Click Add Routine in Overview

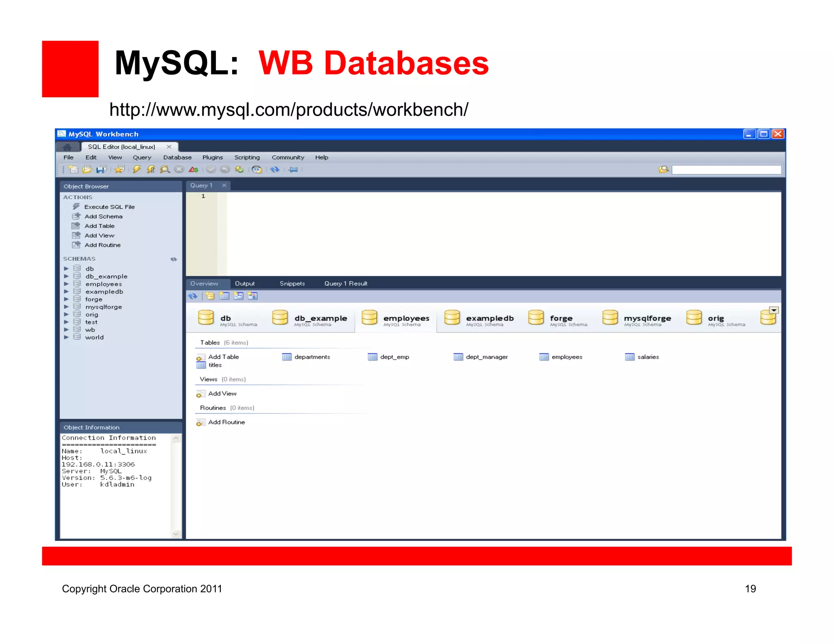226,422
